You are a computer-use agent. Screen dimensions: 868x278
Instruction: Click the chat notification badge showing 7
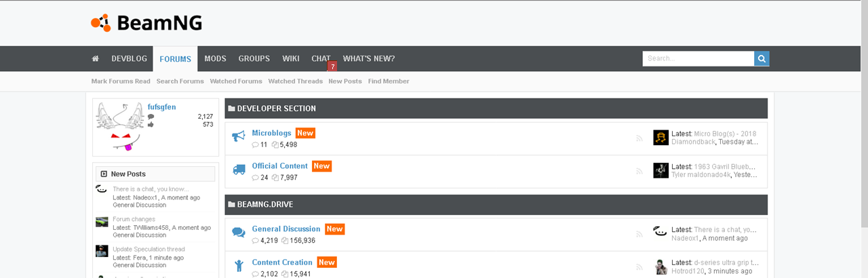tap(332, 66)
